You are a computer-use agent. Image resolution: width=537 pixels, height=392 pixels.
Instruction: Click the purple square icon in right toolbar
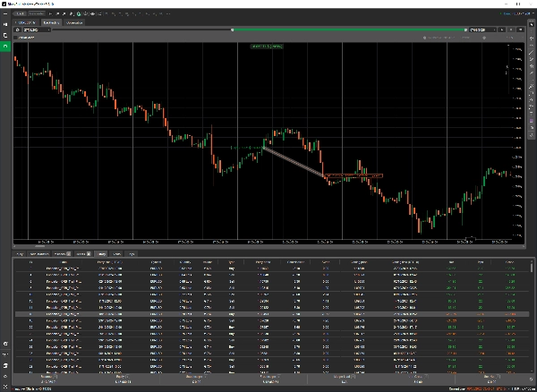click(532, 121)
